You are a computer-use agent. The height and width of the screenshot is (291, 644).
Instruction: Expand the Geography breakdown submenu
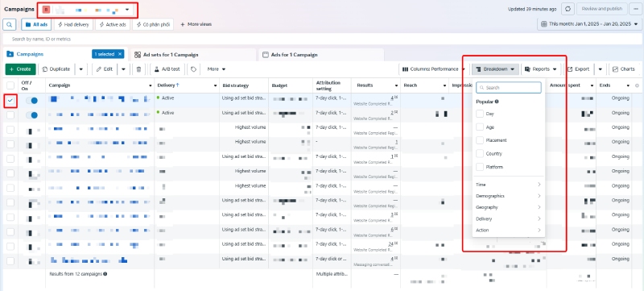tap(509, 207)
